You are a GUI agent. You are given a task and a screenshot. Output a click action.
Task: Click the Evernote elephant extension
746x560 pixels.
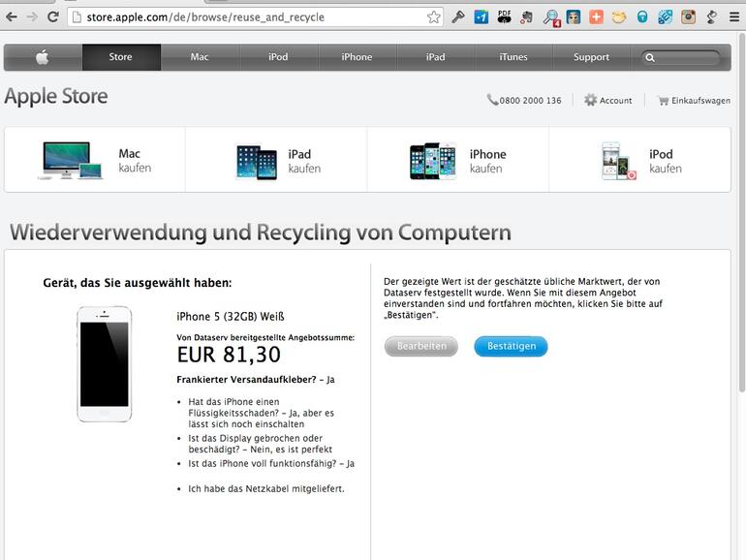[x=527, y=17]
